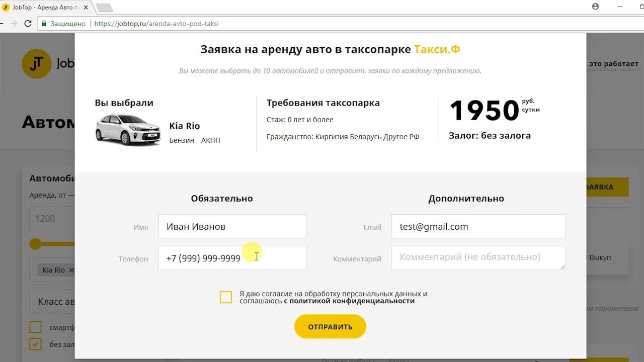Viewport: 644px width, 362px height.
Task: Click the rental price slider handle
Action: (x=35, y=244)
